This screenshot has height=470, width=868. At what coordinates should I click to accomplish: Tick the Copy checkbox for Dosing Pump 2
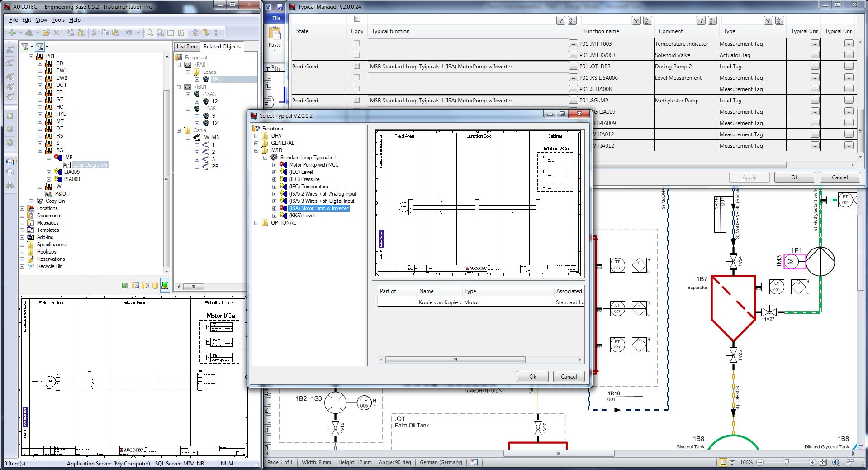coord(356,66)
